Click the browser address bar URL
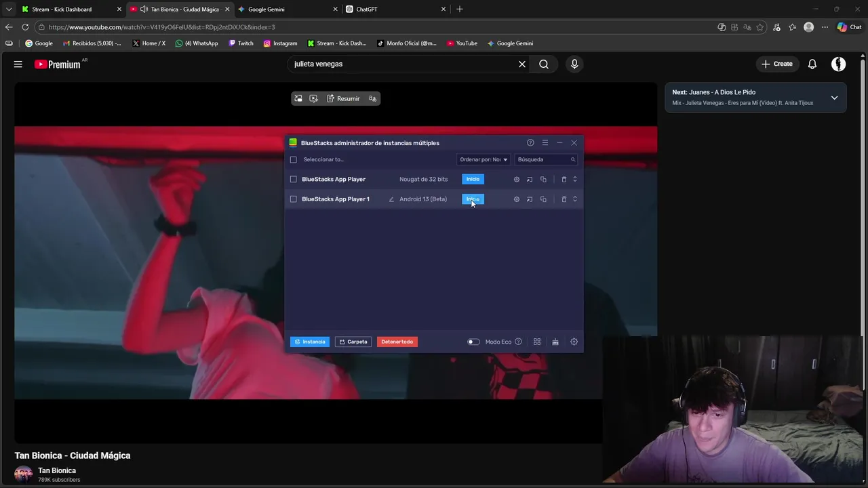The height and width of the screenshot is (488, 868). pos(161,27)
